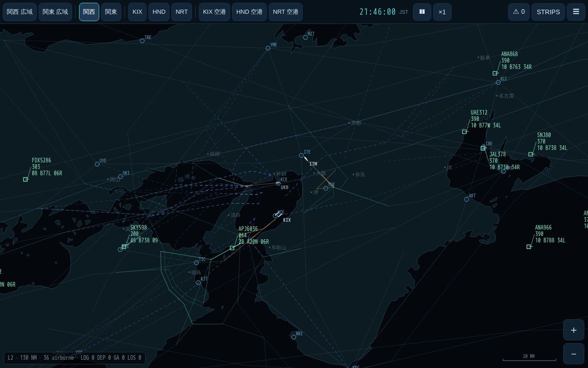Zoom out with the minus button
Image resolution: width=588 pixels, height=368 pixels.
point(574,354)
